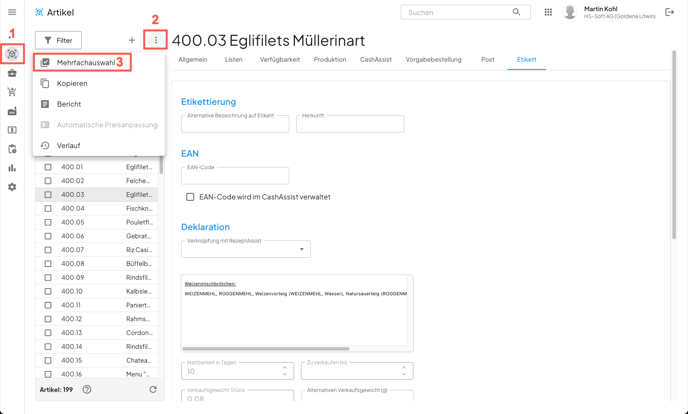Select article row 400.12 'Rahms...'
The height and width of the screenshot is (414, 688).
(97, 319)
